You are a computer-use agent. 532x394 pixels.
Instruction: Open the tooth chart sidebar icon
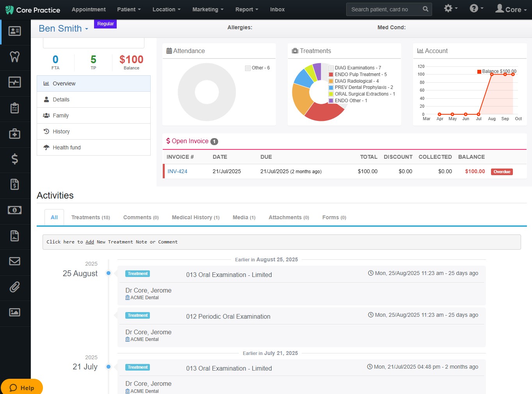click(x=15, y=57)
